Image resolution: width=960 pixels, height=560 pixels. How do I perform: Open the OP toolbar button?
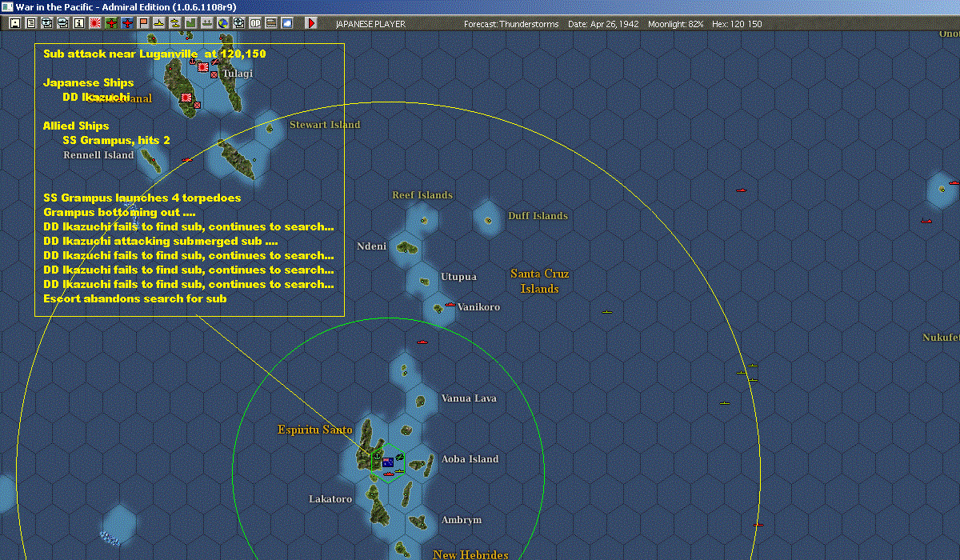[255, 23]
